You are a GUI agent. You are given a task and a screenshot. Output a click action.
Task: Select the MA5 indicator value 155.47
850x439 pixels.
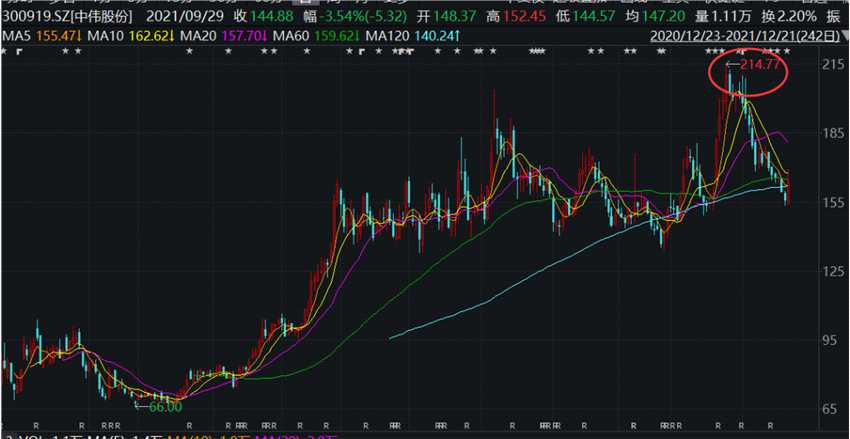click(59, 37)
